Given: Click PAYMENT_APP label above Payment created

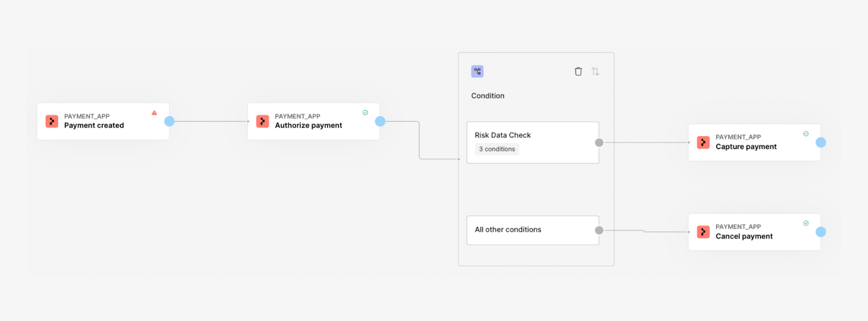Looking at the screenshot, I should click(x=87, y=116).
